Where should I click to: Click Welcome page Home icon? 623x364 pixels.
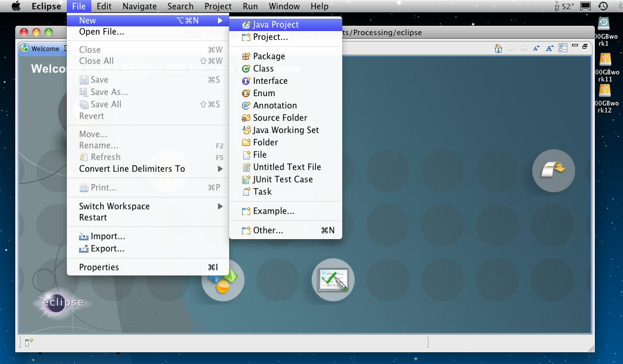coord(498,49)
